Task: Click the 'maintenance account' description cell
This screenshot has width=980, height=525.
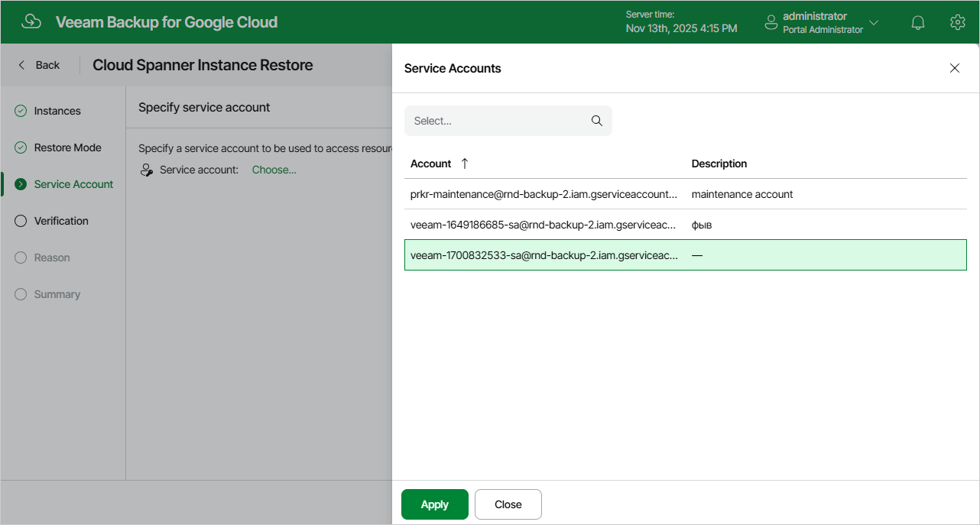Action: (742, 194)
